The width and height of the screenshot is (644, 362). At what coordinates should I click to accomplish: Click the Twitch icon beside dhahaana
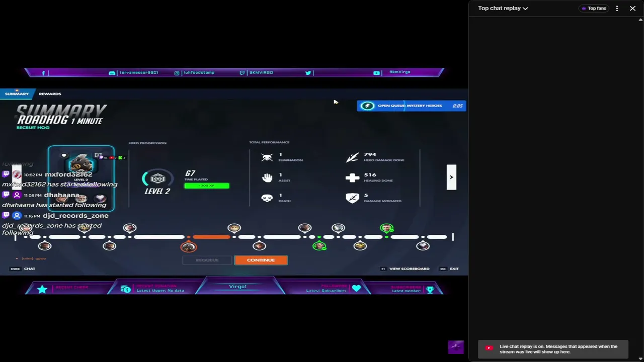(6, 195)
